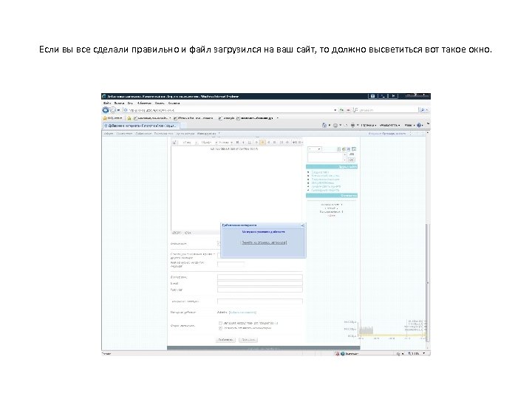532x399 pixels.
Task: Click the highlighted center align editor icon
Action: [262, 142]
